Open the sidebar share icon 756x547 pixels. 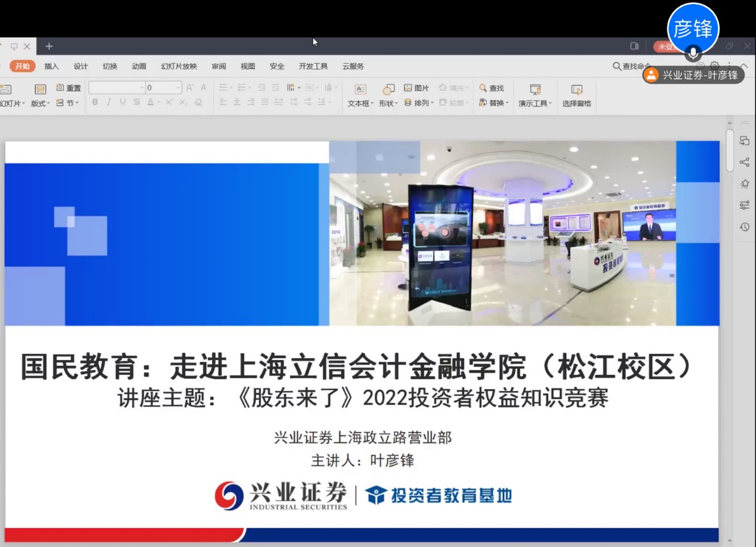744,162
